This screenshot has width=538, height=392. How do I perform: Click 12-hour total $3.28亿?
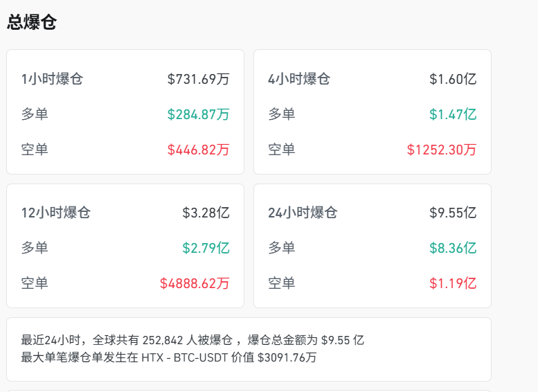(206, 213)
